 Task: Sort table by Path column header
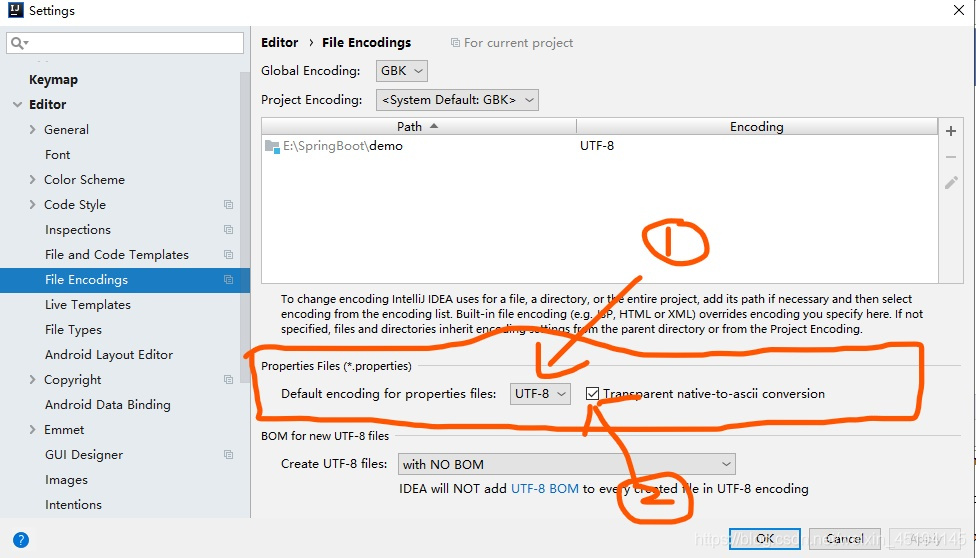pyautogui.click(x=419, y=126)
